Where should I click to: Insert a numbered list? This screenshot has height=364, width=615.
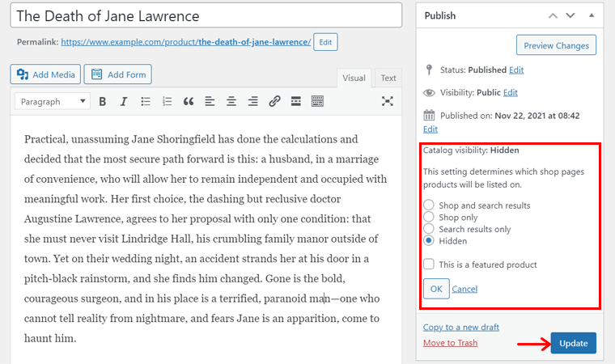click(168, 101)
